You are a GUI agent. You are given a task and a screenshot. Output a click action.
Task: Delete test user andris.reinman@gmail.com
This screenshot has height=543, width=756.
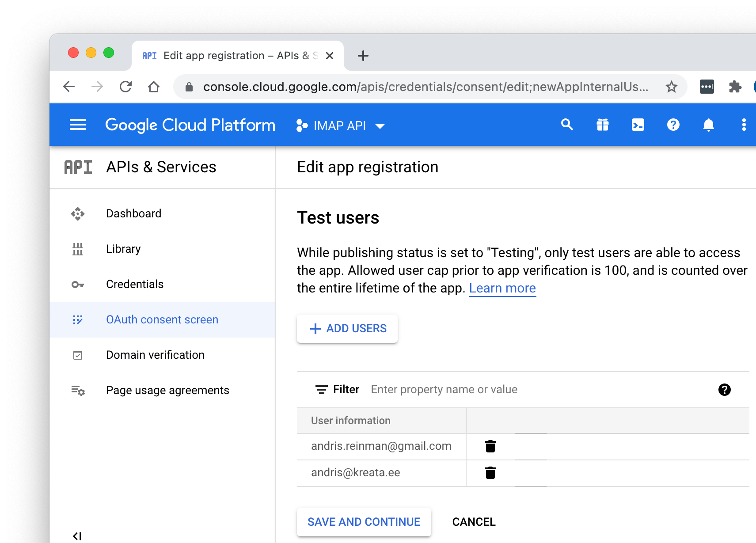[x=490, y=446]
